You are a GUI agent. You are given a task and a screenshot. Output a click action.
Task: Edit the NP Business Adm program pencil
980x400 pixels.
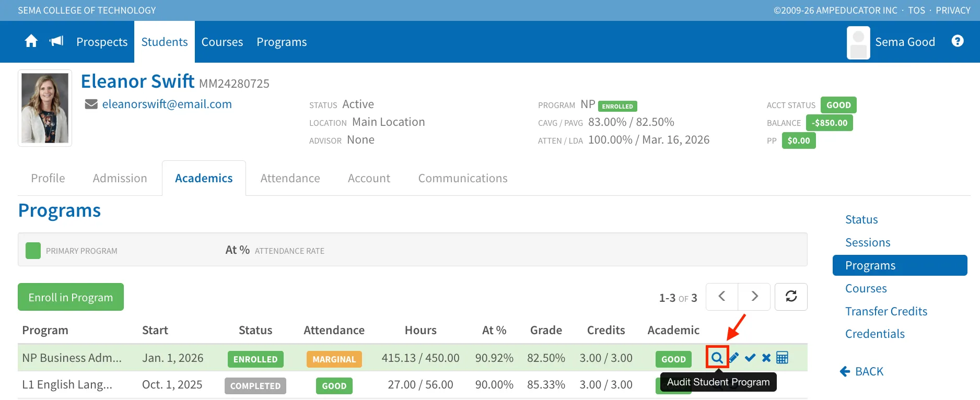click(734, 358)
